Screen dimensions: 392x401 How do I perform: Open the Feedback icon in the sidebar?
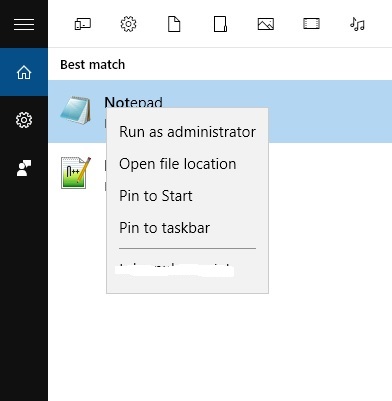24,168
